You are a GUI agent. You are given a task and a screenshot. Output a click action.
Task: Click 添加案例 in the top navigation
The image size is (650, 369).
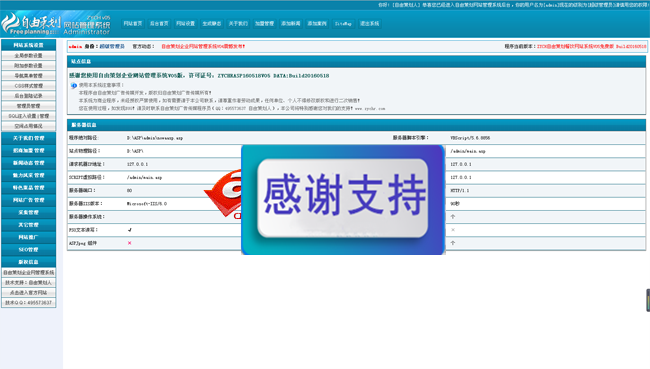pos(317,24)
